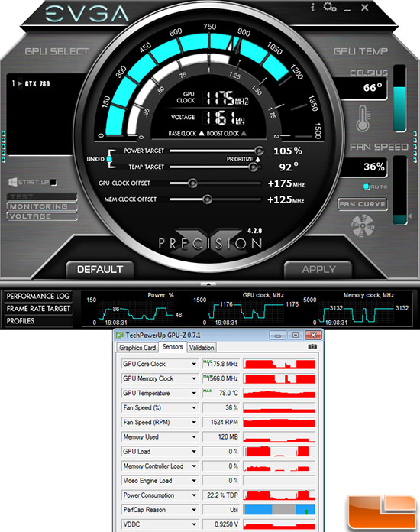
Task: Open the GPU Load sensor dropdown
Action: point(194,452)
